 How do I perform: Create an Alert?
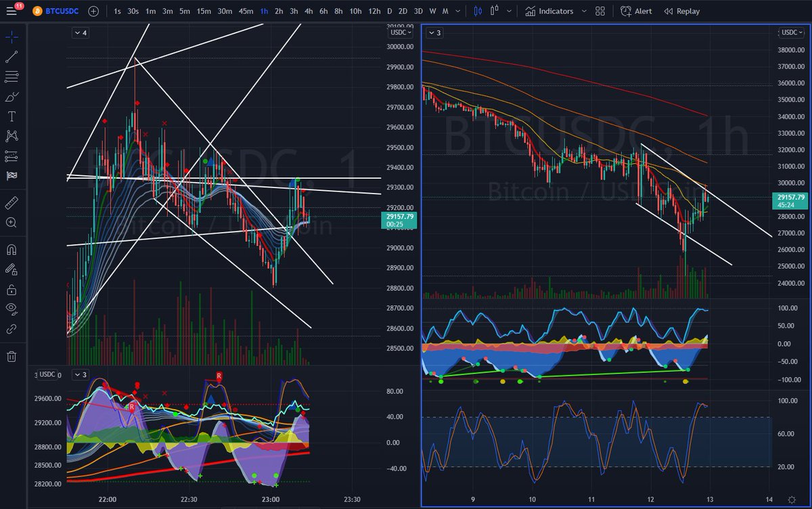[x=636, y=11]
